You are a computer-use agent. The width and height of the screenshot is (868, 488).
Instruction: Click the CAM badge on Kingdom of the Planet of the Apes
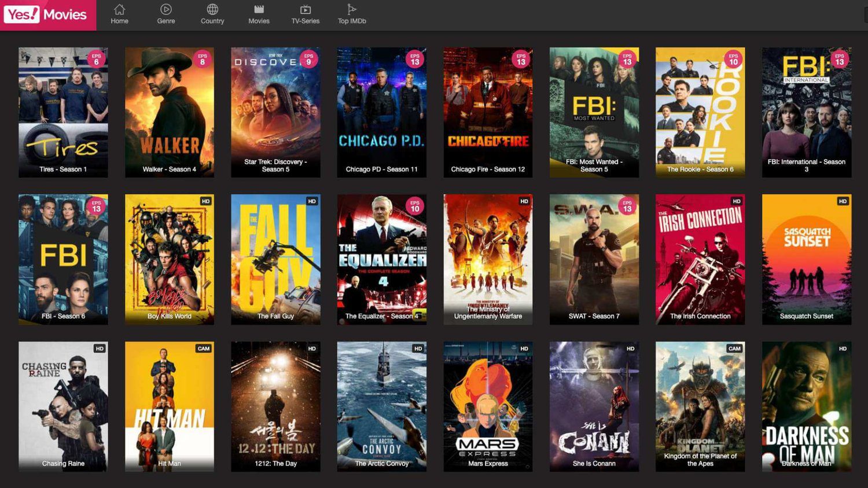tap(734, 348)
